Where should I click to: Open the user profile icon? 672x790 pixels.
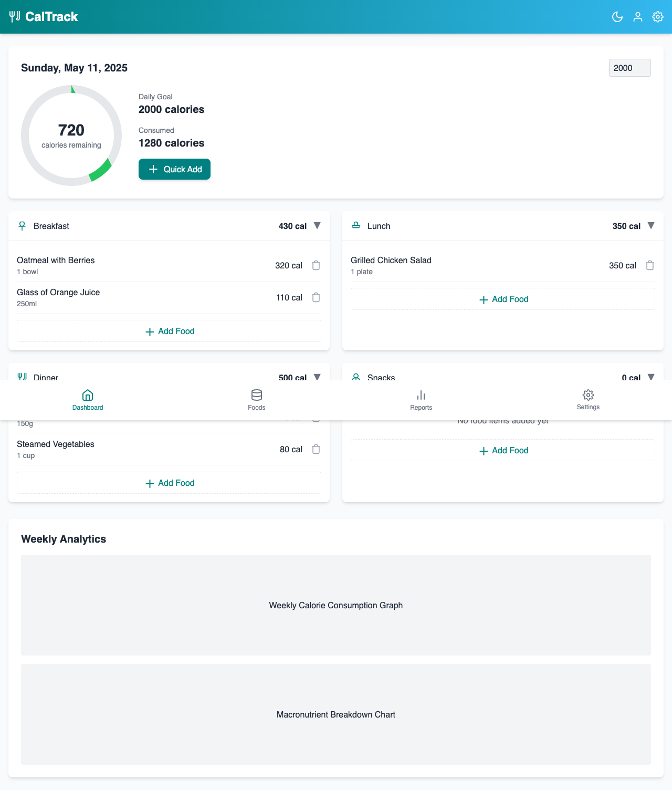pyautogui.click(x=638, y=17)
